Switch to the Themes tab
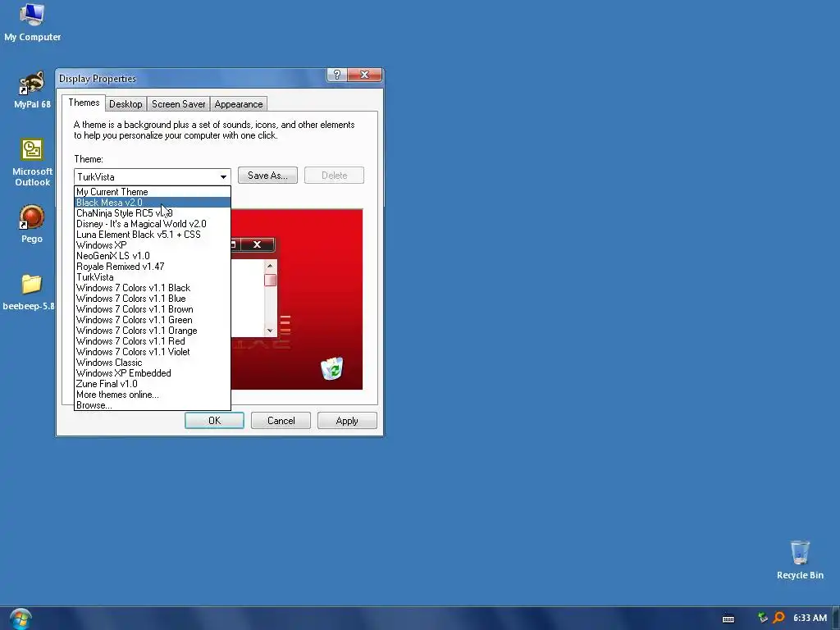This screenshot has width=840, height=630. tap(84, 103)
